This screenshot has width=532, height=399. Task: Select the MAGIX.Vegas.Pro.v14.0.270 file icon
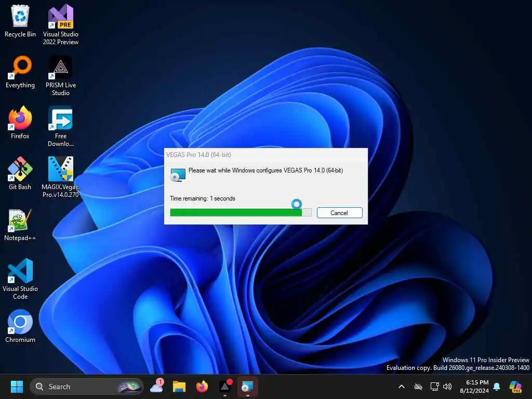click(x=61, y=178)
